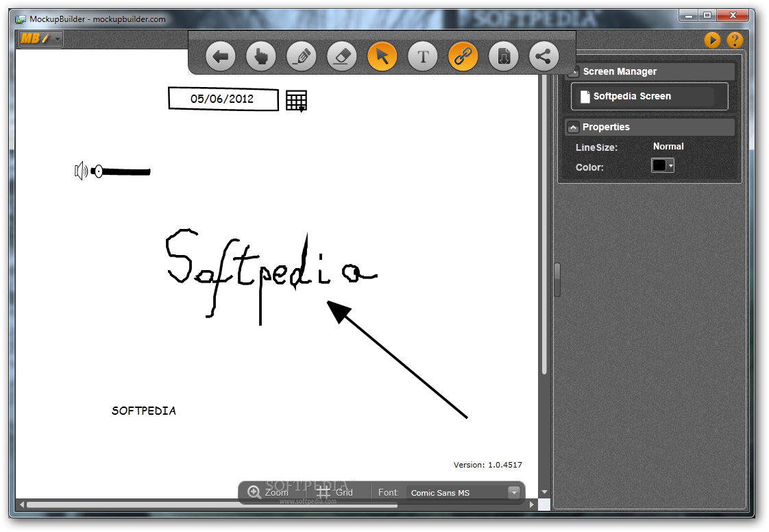769x532 pixels.
Task: Toggle the chain link tool
Action: tap(463, 56)
